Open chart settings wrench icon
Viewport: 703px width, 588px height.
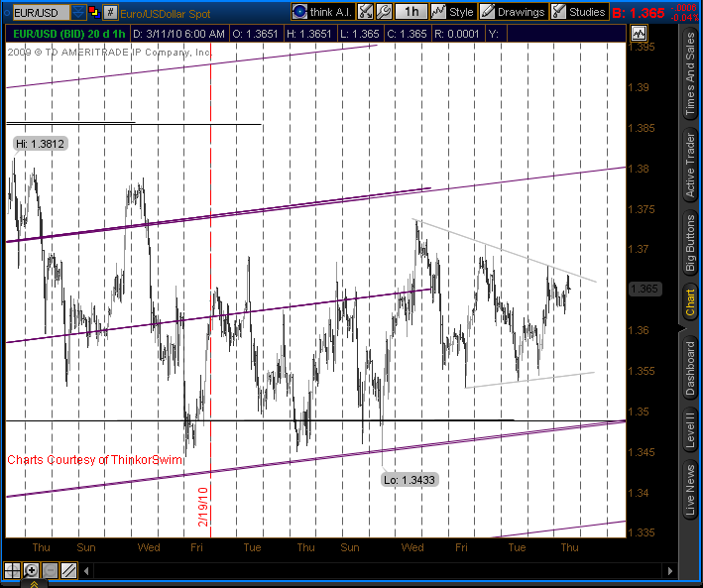384,12
